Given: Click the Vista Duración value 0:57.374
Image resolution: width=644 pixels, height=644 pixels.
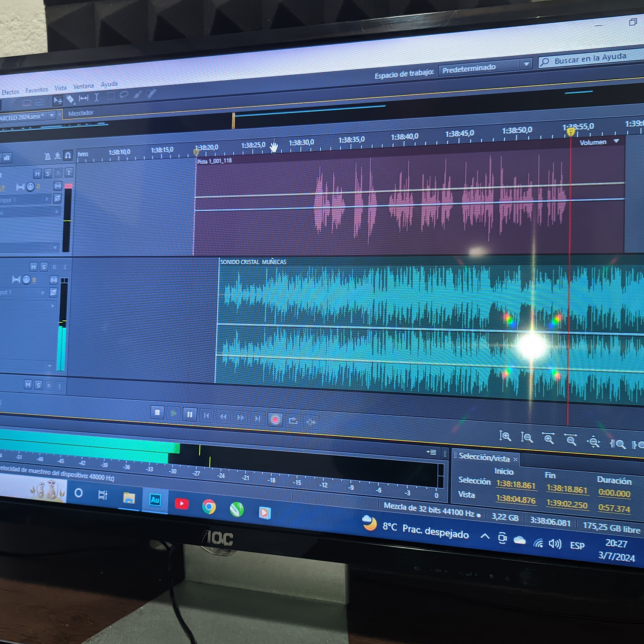Looking at the screenshot, I should point(614,509).
